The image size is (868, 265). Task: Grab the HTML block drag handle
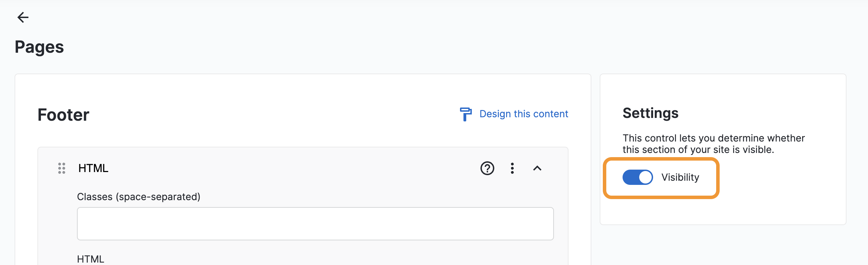(62, 168)
